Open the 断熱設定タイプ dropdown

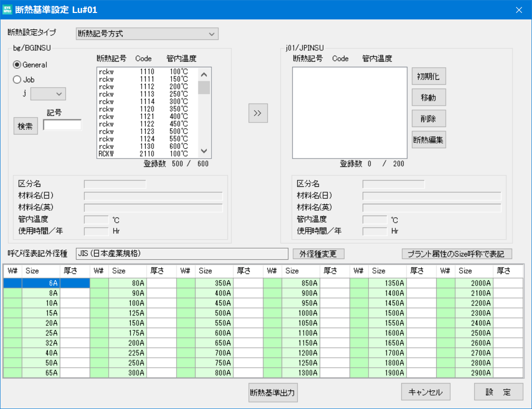point(147,33)
